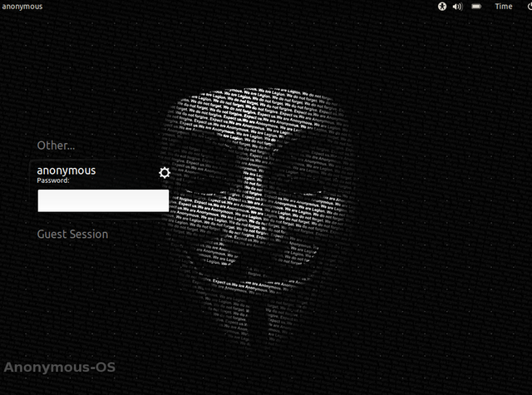Show battery power details in the panel
The height and width of the screenshot is (395, 532).
pyautogui.click(x=476, y=7)
